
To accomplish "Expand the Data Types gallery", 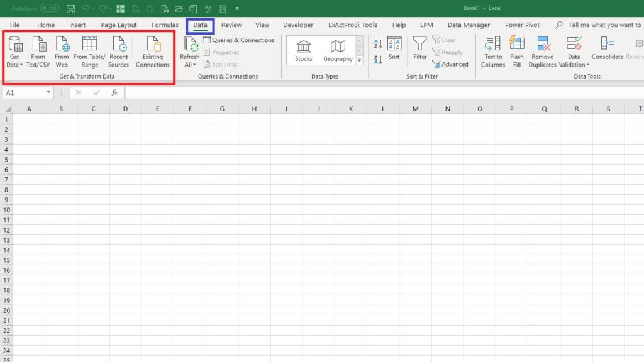I will (360, 61).
